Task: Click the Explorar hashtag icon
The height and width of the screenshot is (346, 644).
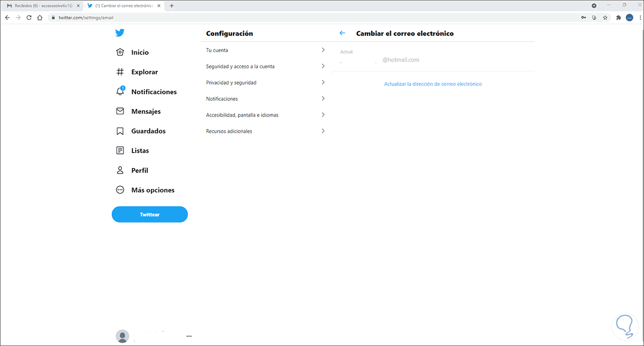Action: coord(120,72)
